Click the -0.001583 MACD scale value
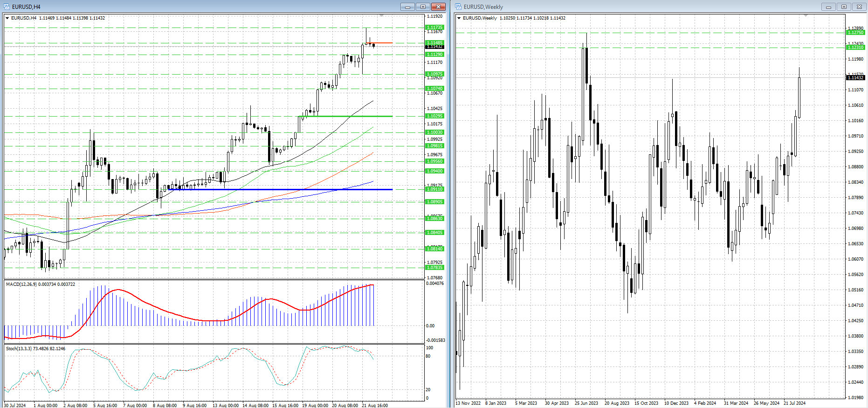The width and height of the screenshot is (868, 408). [x=435, y=340]
